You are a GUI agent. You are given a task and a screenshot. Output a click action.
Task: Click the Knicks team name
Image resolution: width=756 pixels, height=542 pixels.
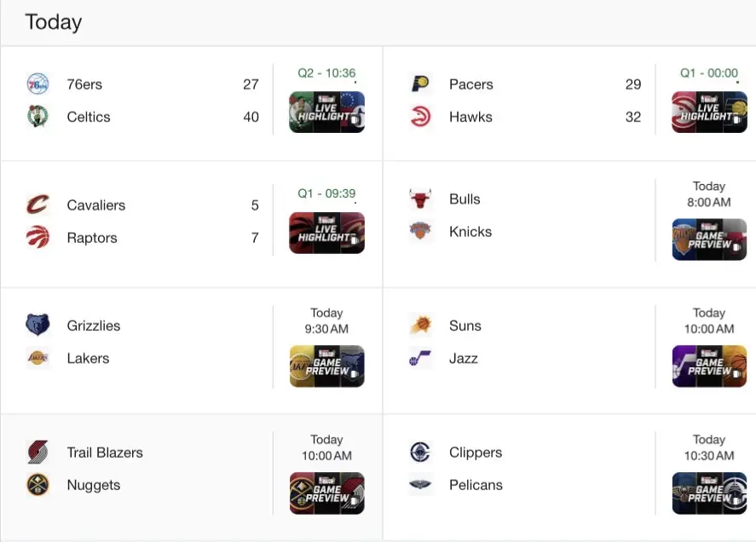(x=470, y=232)
